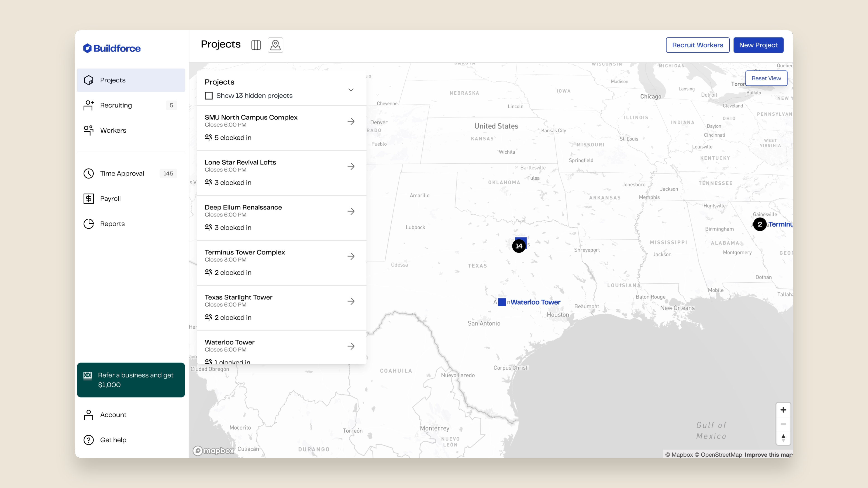Click Waterloo Tower label on map
This screenshot has height=488, width=868.
[535, 302]
